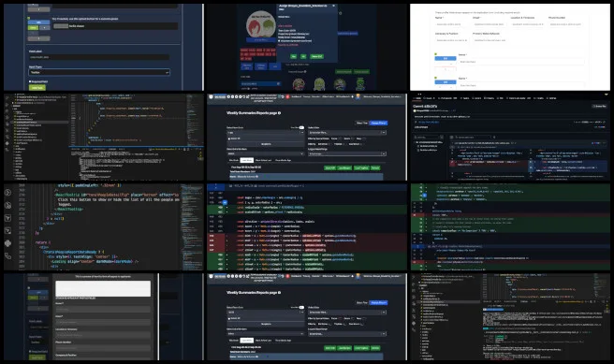Click Select Filter button in upper Weekly Summaries
The height and width of the screenshot is (364, 614).
(362, 123)
